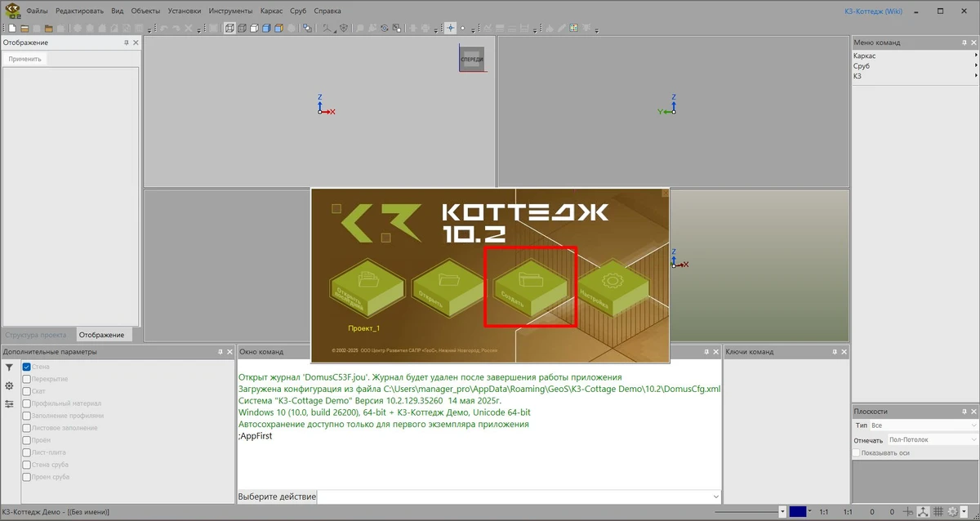The height and width of the screenshot is (521, 980).
Task: Click the grid icon in status bar
Action: [938, 512]
